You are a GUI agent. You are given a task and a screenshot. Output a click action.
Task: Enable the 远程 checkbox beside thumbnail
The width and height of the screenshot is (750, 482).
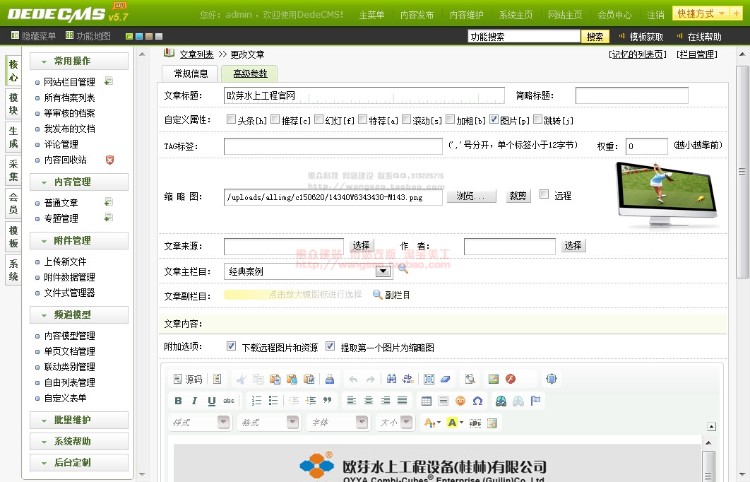click(x=544, y=194)
